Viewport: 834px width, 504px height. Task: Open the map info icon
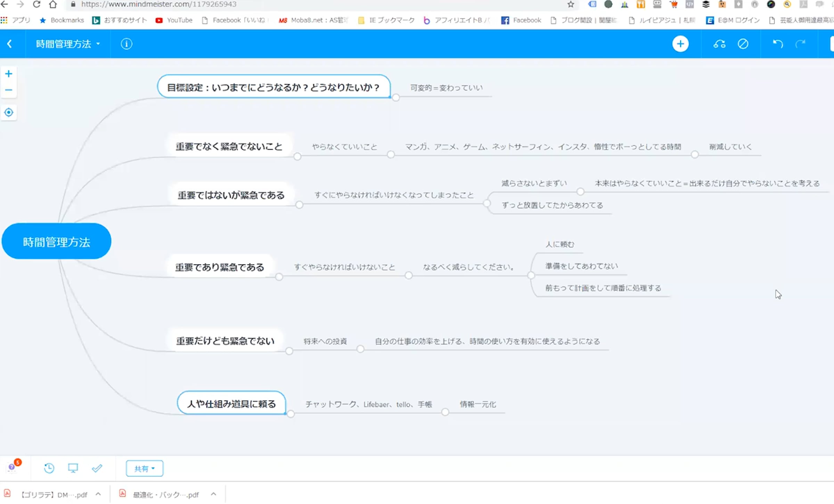click(x=126, y=44)
